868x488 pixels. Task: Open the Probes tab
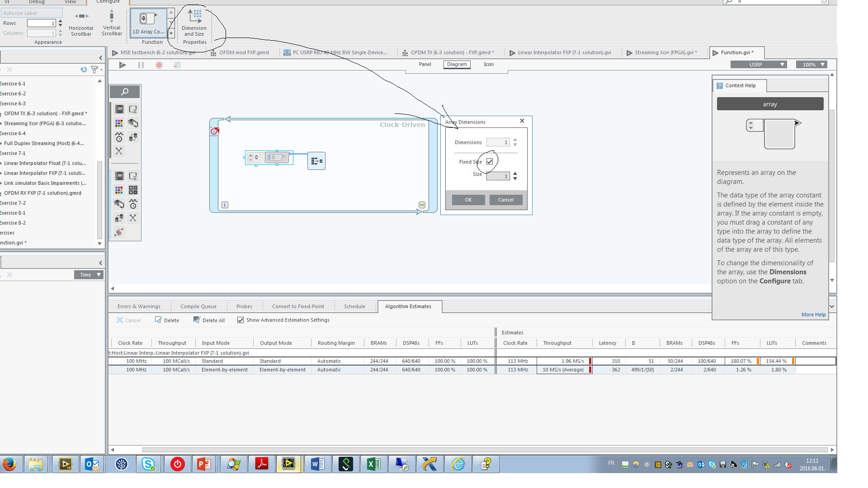pos(244,306)
